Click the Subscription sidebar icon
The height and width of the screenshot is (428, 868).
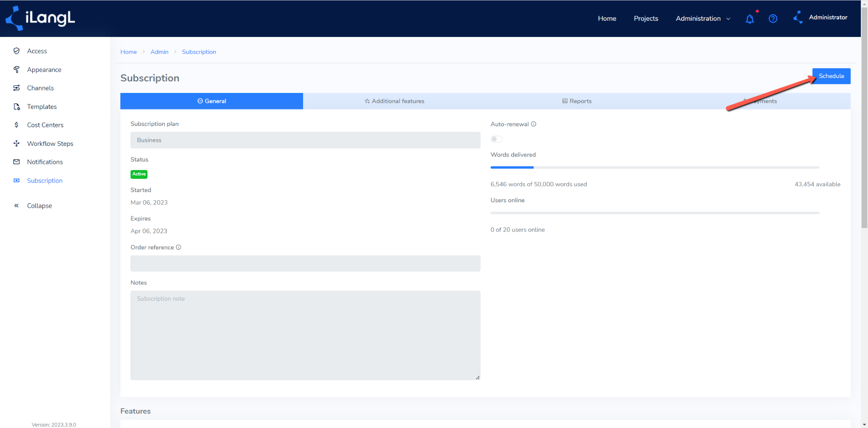17,180
